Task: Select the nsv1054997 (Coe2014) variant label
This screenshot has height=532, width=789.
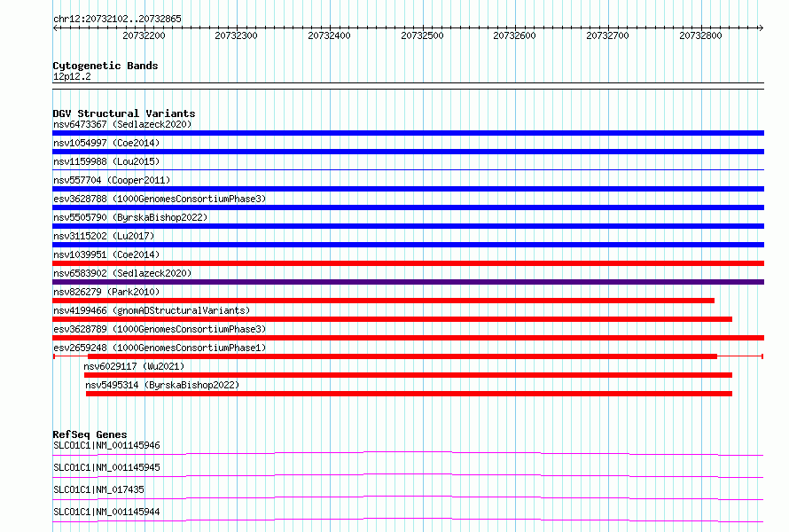Action: tap(106, 143)
